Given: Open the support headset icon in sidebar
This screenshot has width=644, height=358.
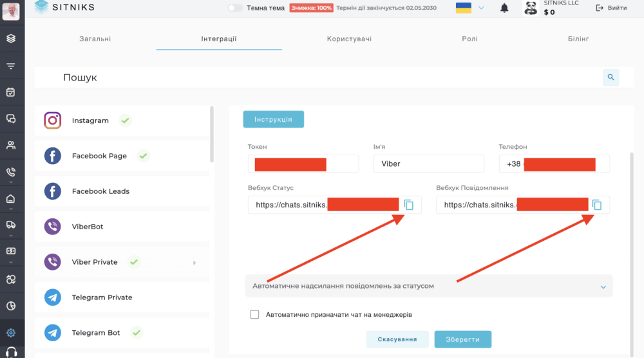Looking at the screenshot, I should point(11,353).
